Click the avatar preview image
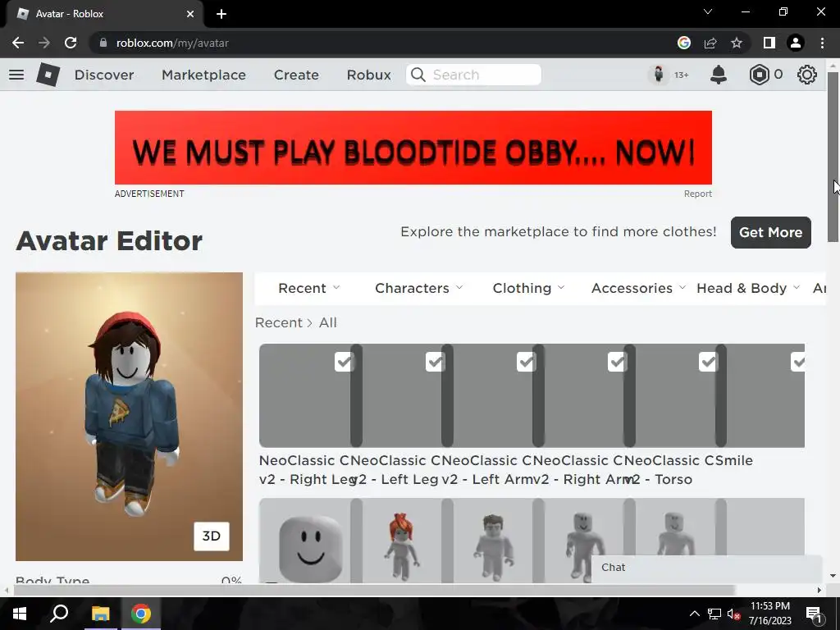 point(129,417)
